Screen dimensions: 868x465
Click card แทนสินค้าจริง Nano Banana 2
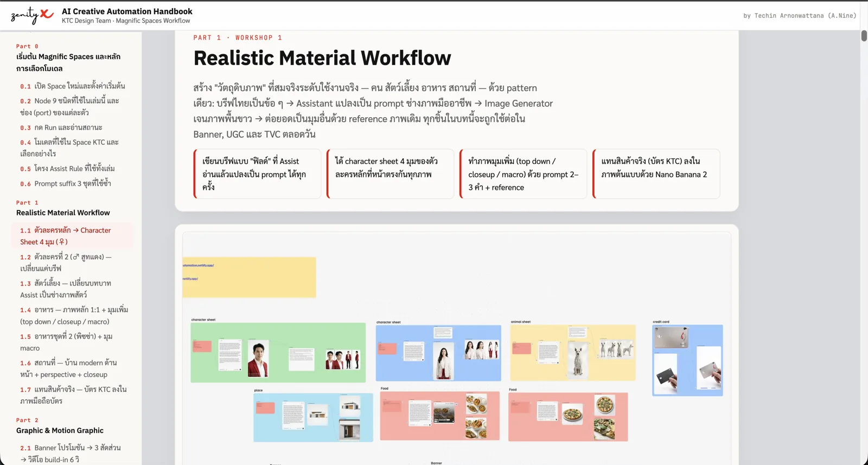(x=656, y=174)
